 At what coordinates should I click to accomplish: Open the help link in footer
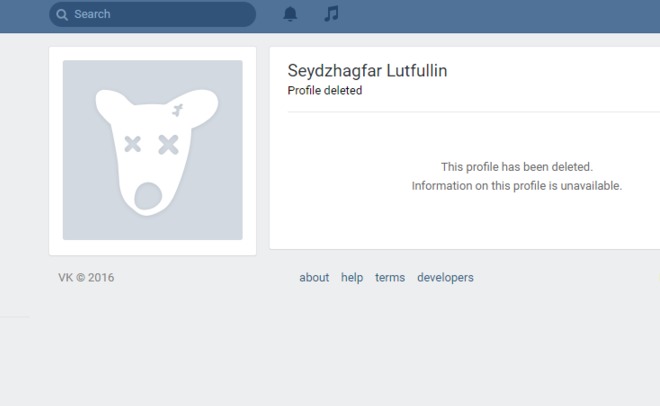[352, 278]
